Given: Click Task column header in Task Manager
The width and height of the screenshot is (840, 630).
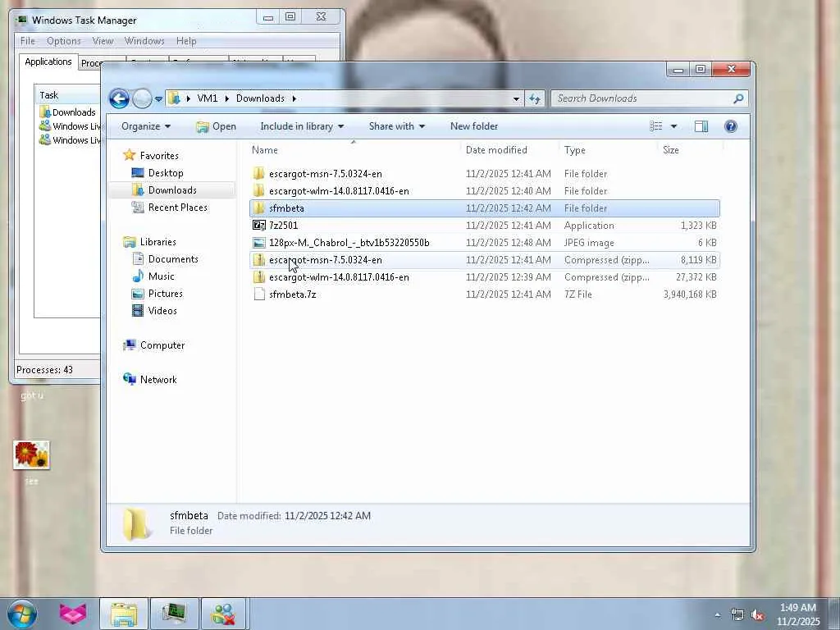Looking at the screenshot, I should click(67, 95).
